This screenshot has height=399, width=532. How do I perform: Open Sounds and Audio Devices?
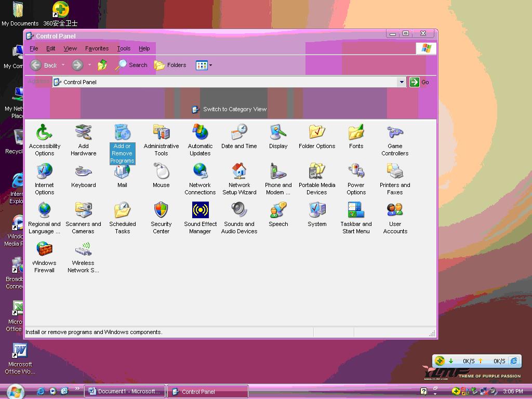[239, 218]
